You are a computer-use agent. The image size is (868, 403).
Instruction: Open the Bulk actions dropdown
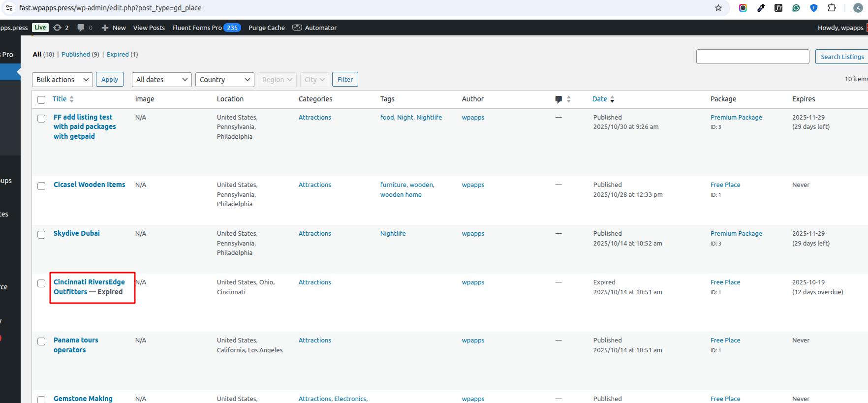click(x=62, y=80)
